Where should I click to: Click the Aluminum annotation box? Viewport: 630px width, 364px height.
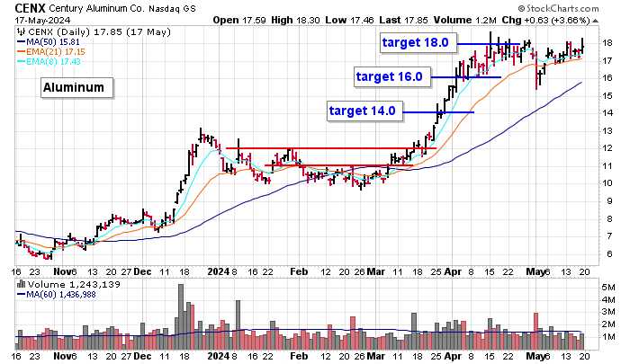point(76,87)
